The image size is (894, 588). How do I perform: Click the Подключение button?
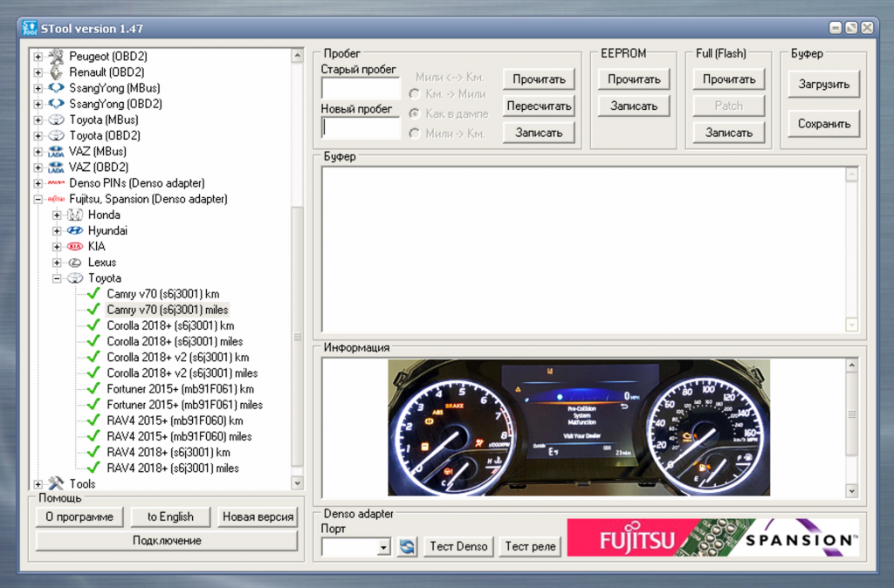[x=167, y=541]
